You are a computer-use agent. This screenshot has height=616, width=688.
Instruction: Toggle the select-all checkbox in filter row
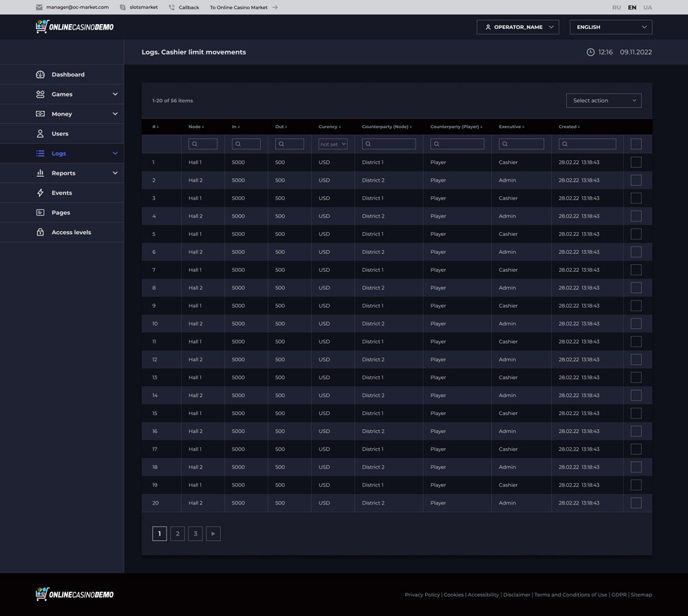(x=636, y=144)
